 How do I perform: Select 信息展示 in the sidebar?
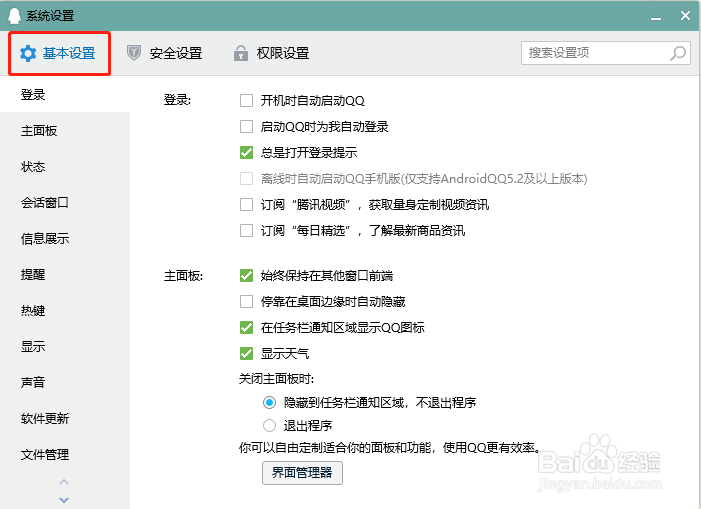click(x=65, y=239)
